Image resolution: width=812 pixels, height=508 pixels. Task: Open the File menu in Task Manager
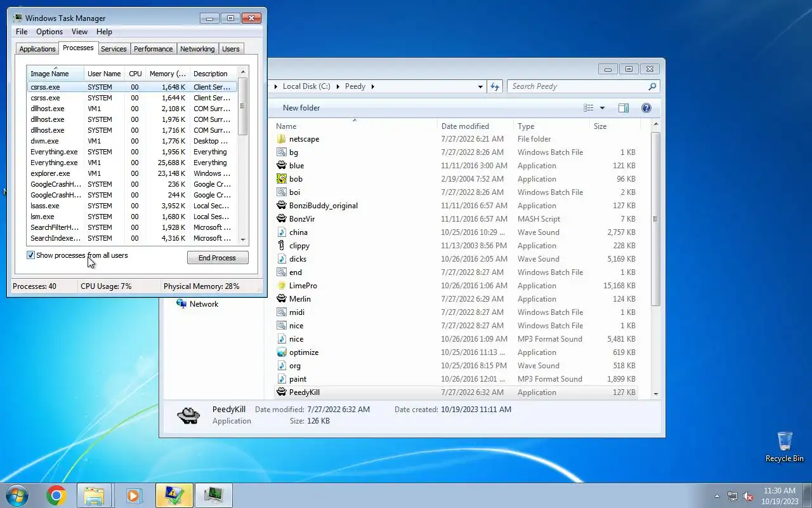point(22,32)
